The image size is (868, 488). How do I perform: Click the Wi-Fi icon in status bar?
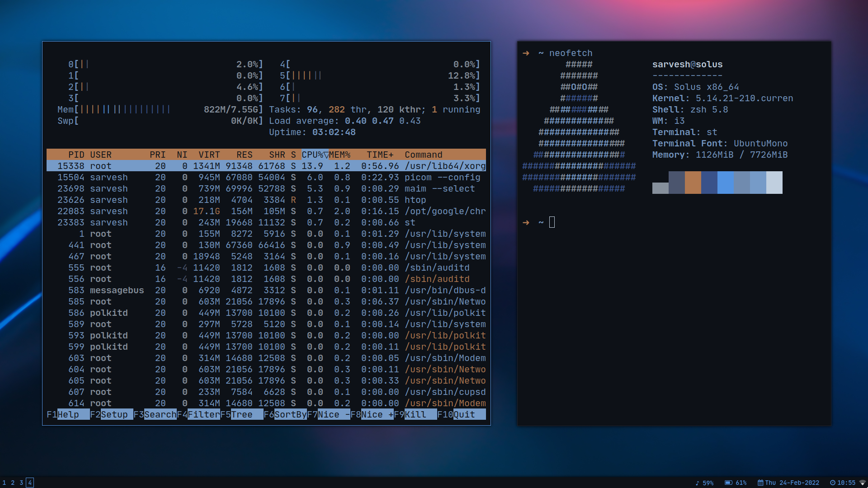[x=862, y=483]
